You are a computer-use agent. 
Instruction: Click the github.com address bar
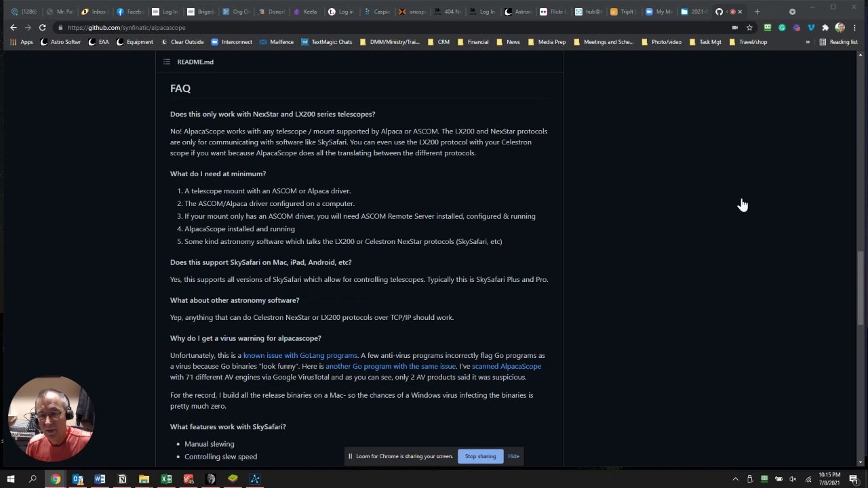click(393, 28)
